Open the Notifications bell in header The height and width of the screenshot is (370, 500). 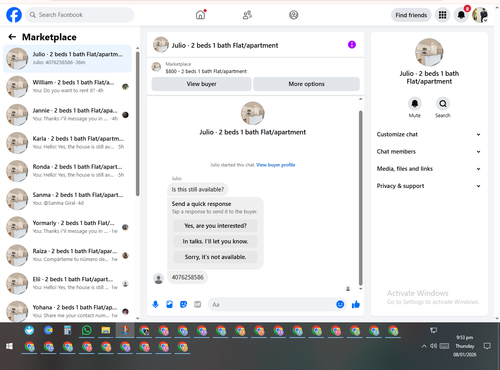[461, 15]
